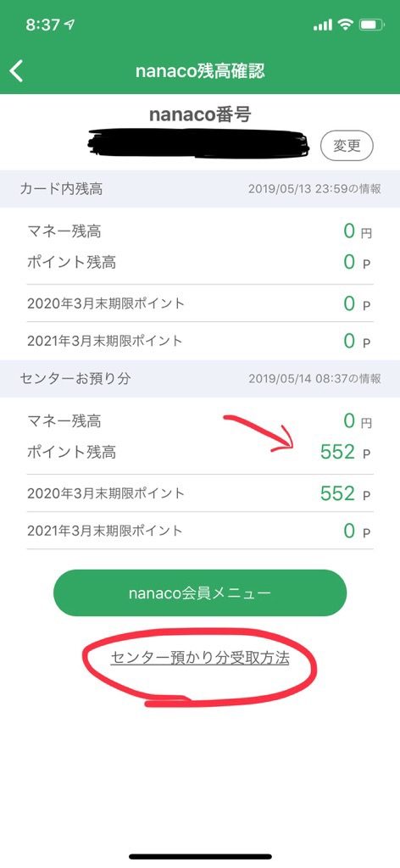Tap the nanaco残高確認 title
This screenshot has width=400, height=868.
tap(200, 71)
